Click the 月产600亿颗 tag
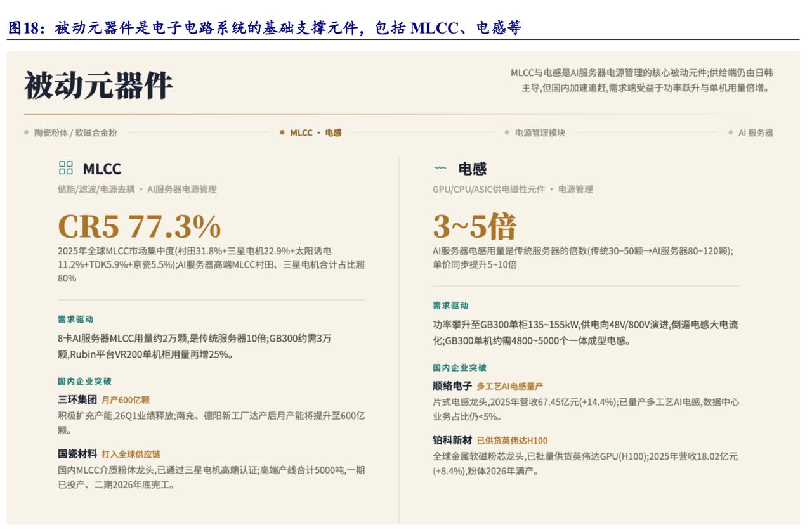812x530 pixels. tap(126, 400)
